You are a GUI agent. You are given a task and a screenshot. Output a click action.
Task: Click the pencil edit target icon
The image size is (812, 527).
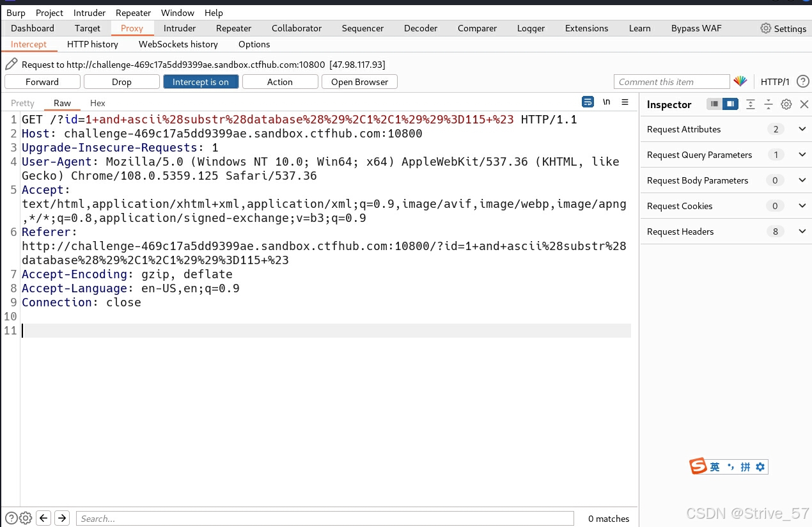coord(11,64)
